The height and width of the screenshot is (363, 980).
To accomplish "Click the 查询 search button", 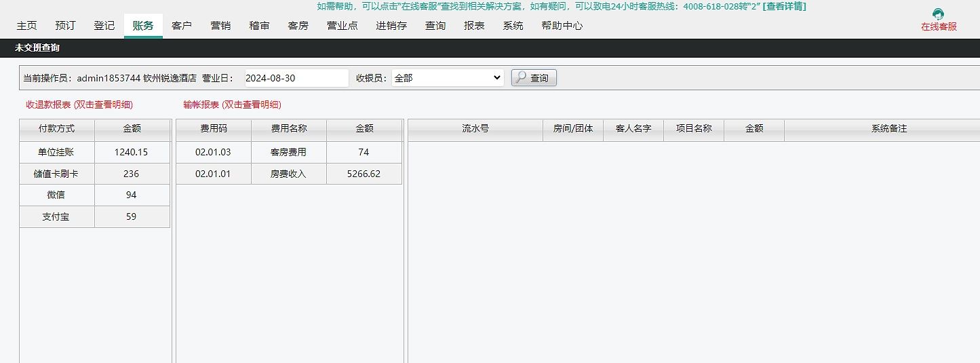I will tap(534, 78).
